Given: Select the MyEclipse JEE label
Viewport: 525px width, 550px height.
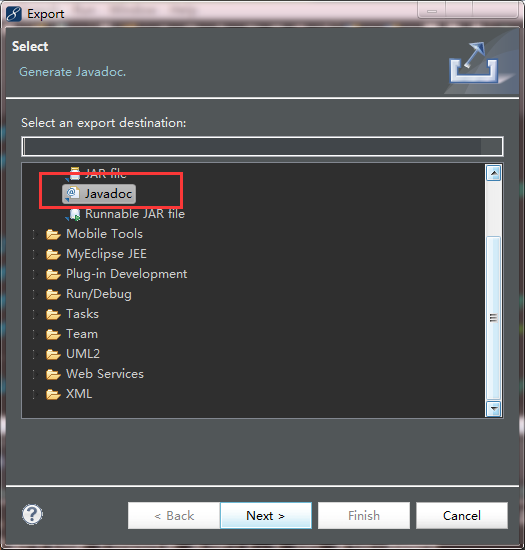Looking at the screenshot, I should (x=106, y=254).
